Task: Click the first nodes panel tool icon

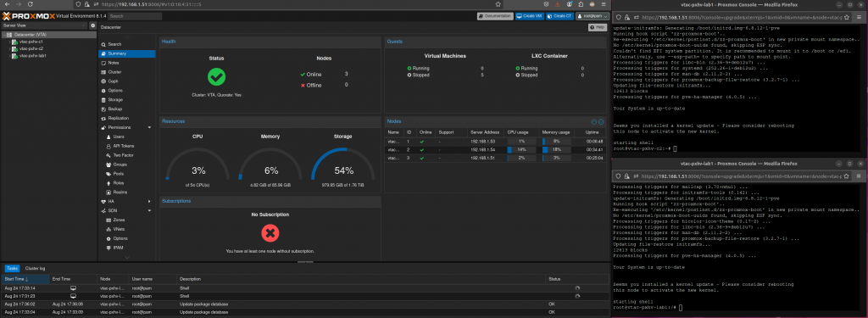Action: pos(594,121)
